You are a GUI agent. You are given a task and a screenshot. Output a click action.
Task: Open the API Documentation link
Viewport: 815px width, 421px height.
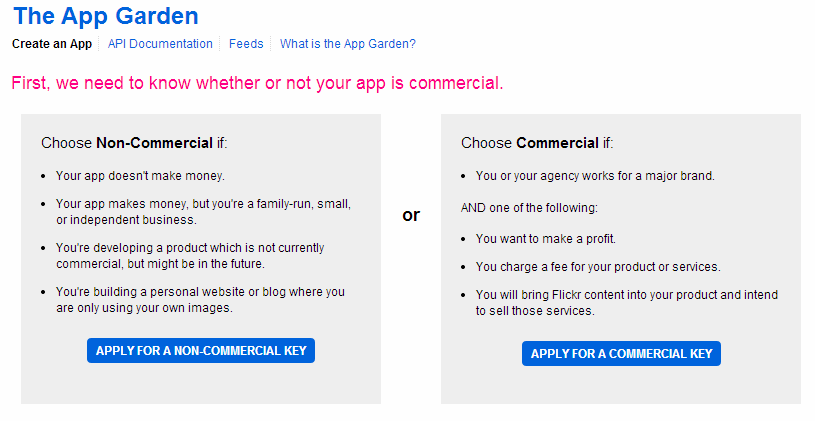(x=160, y=44)
